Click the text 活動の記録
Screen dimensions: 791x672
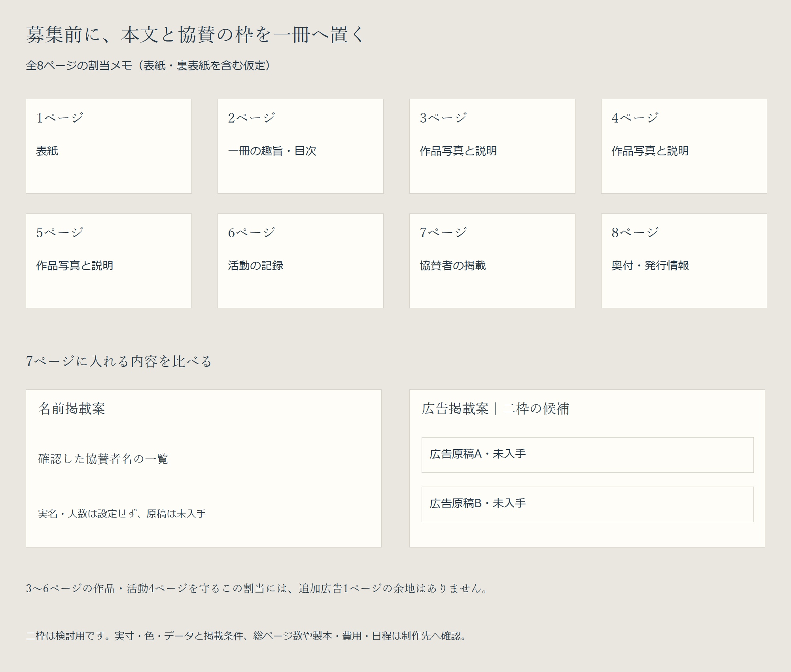255,265
